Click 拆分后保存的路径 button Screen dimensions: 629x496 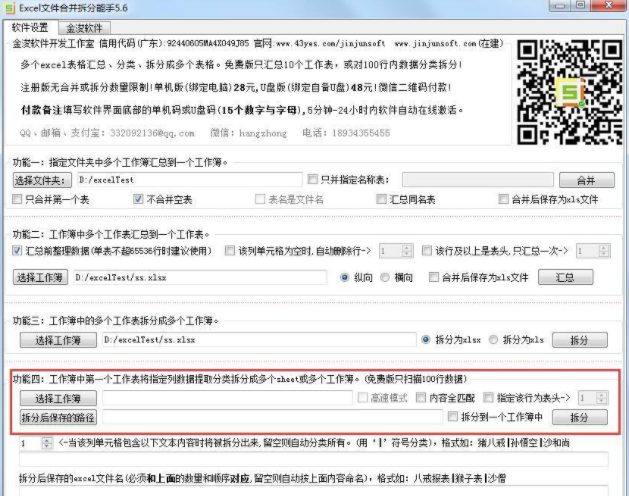click(58, 417)
